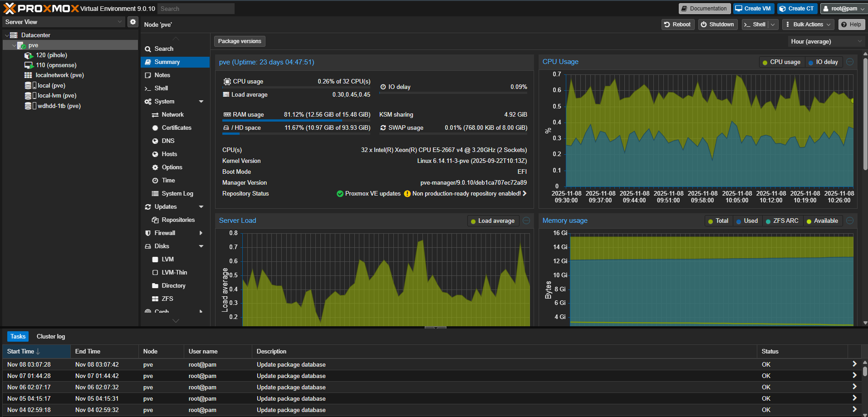Select the System Log icon
Screen dimensions: 868x417
pyautogui.click(x=155, y=193)
